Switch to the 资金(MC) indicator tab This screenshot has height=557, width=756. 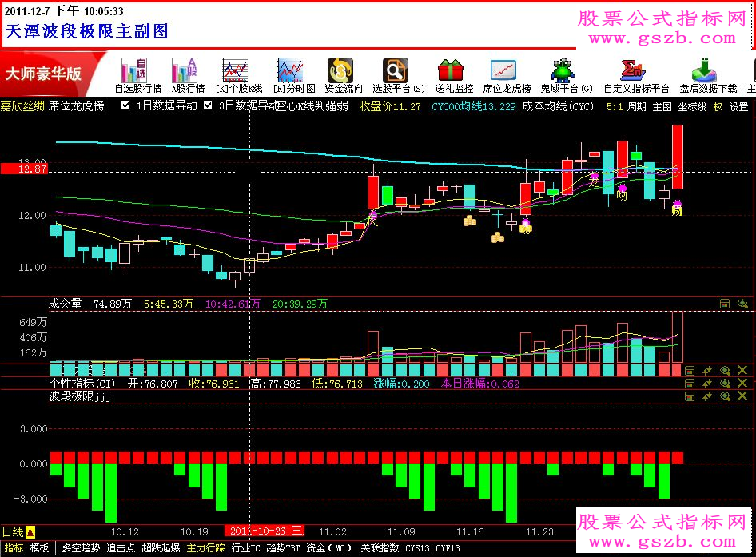point(329,548)
